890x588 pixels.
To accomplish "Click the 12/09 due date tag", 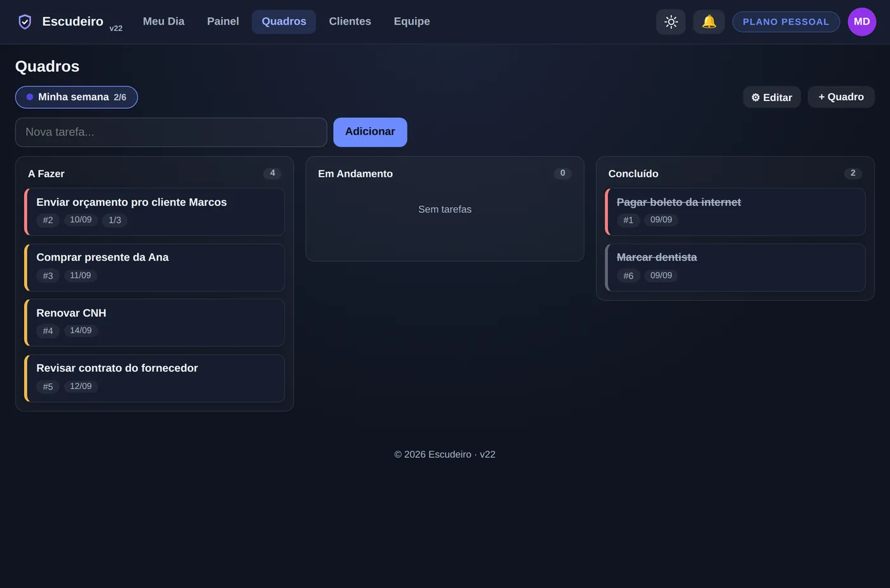I will click(x=81, y=386).
